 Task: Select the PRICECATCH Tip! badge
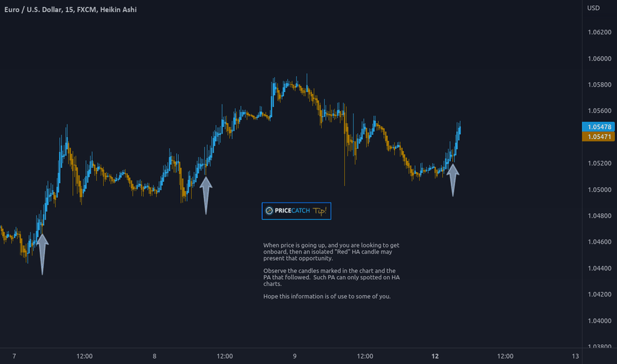click(x=297, y=211)
